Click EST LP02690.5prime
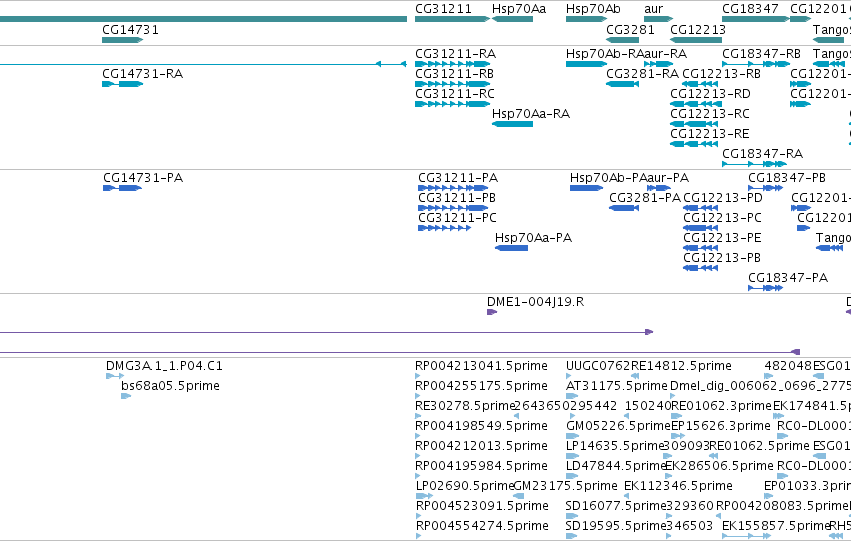Screen dimensions: 851x541 424,496
